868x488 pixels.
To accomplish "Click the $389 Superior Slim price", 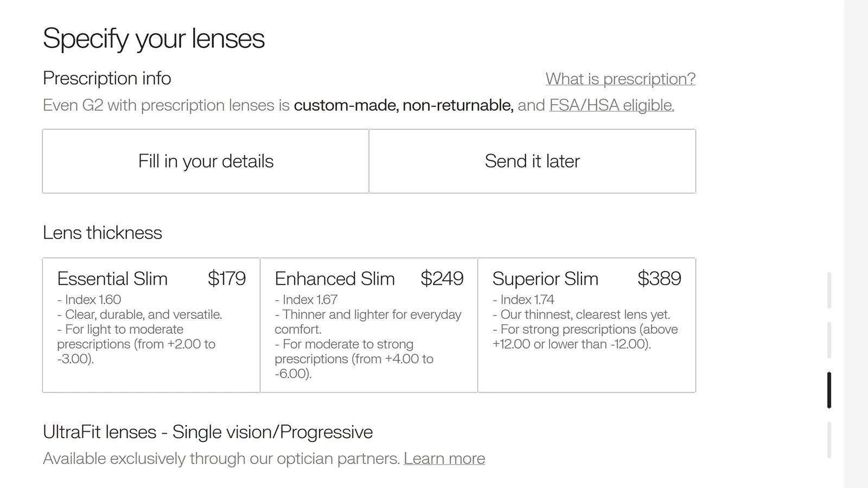I will click(x=659, y=279).
